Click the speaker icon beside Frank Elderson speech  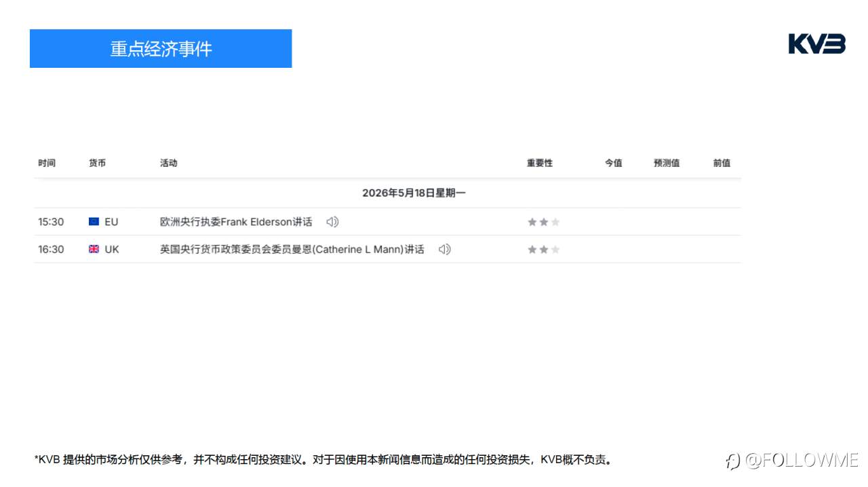pyautogui.click(x=332, y=222)
